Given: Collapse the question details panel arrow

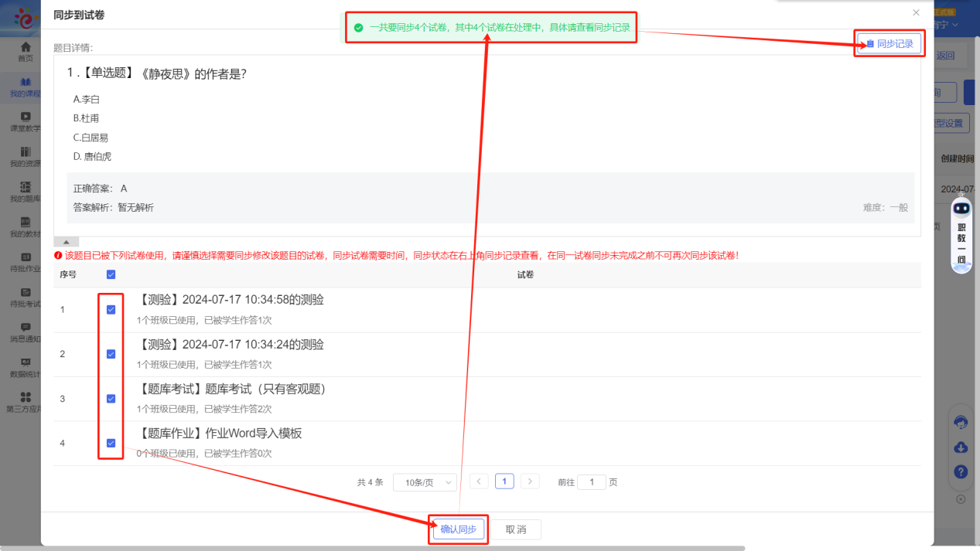Looking at the screenshot, I should (x=66, y=242).
